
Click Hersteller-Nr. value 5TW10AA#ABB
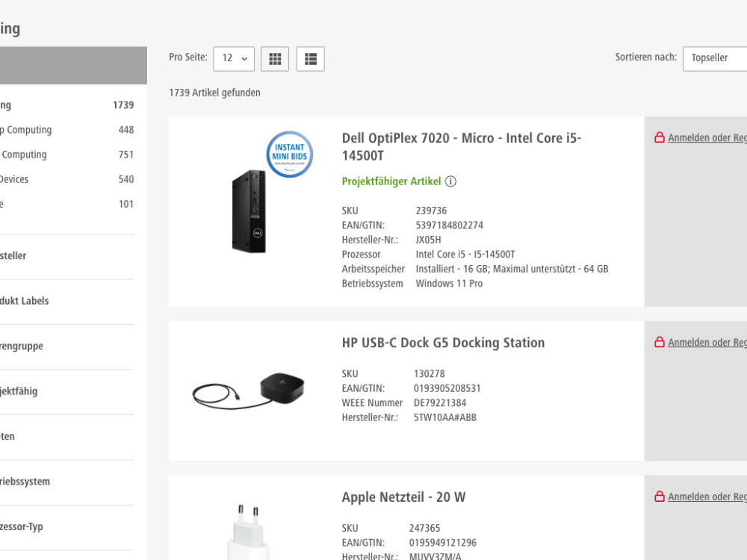tap(445, 418)
